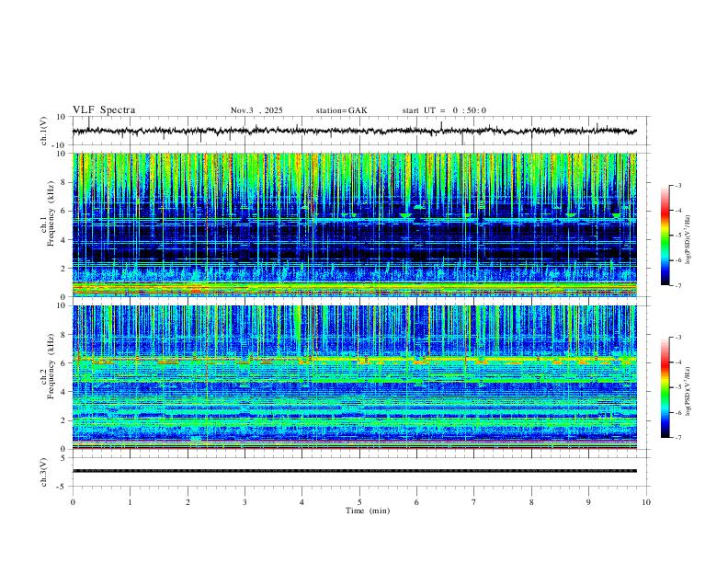Click time axis tick label "7"
This screenshot has width=728, height=563.
[x=474, y=502]
